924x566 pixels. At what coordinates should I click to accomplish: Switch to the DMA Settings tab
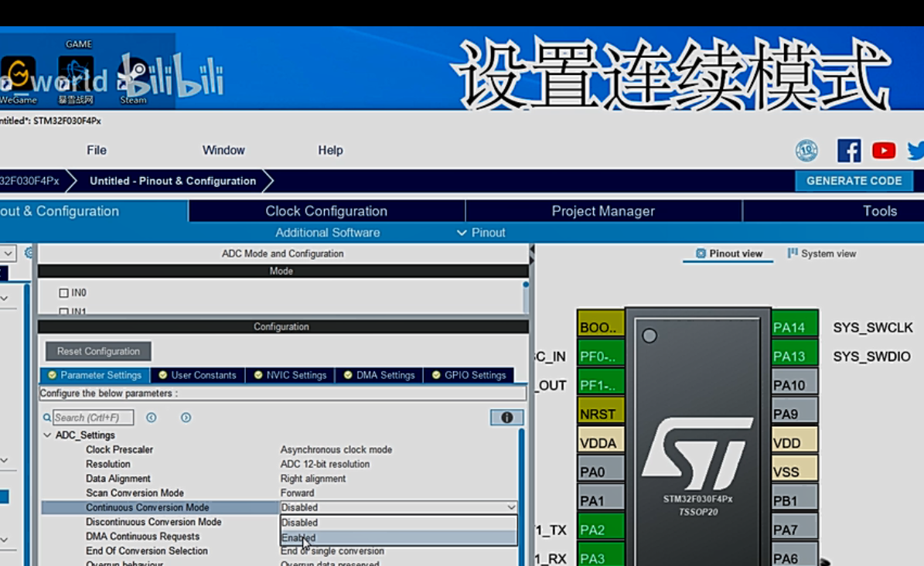pyautogui.click(x=379, y=374)
